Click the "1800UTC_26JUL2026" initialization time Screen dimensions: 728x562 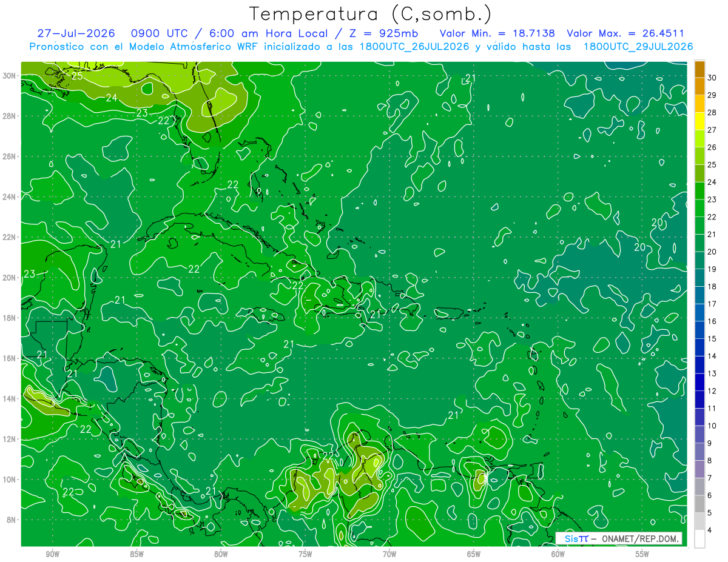(413, 47)
